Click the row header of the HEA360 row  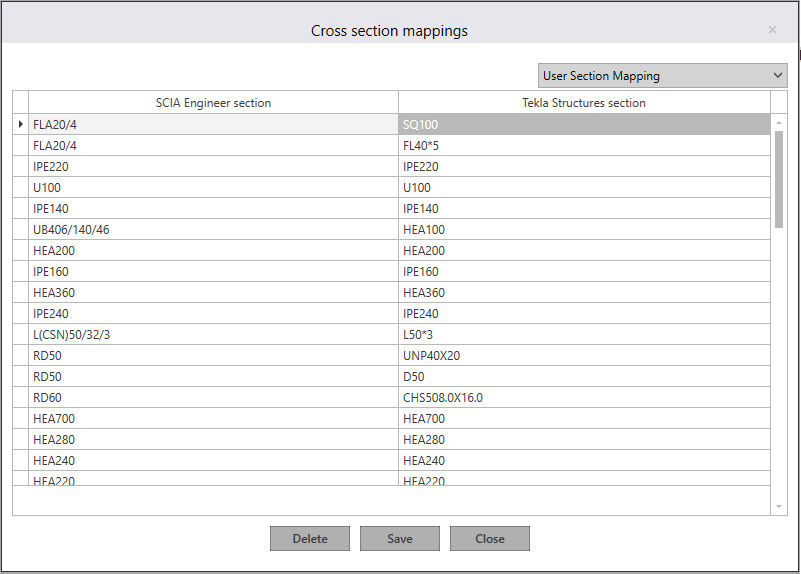coord(20,292)
